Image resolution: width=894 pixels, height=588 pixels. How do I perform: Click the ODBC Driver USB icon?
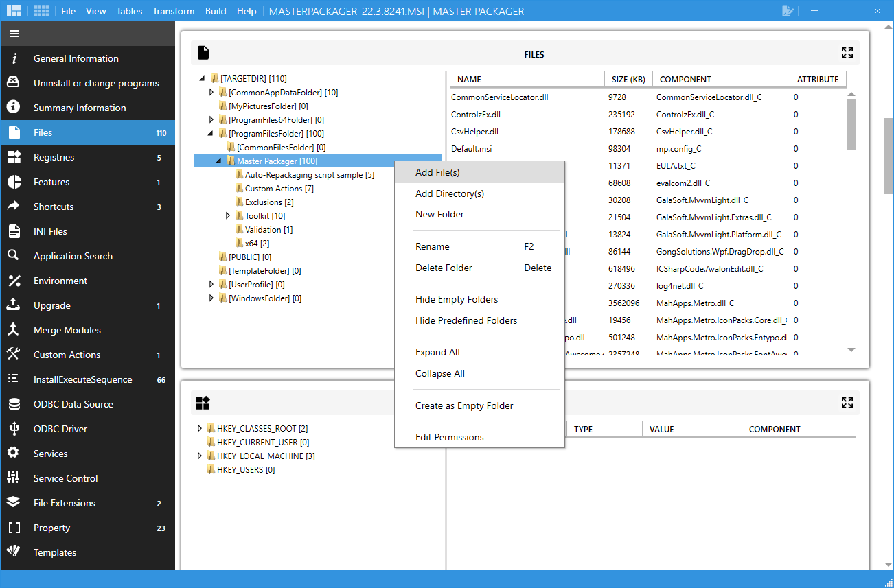(14, 429)
